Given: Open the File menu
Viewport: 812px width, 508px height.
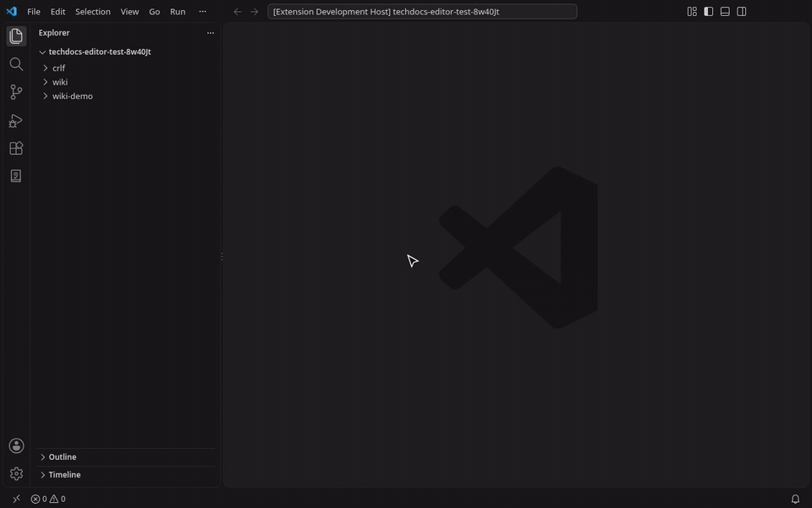Looking at the screenshot, I should [34, 11].
